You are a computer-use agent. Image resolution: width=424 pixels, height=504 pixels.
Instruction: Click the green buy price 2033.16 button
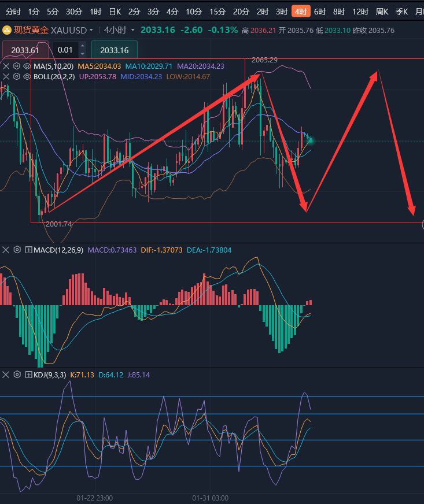click(x=114, y=50)
